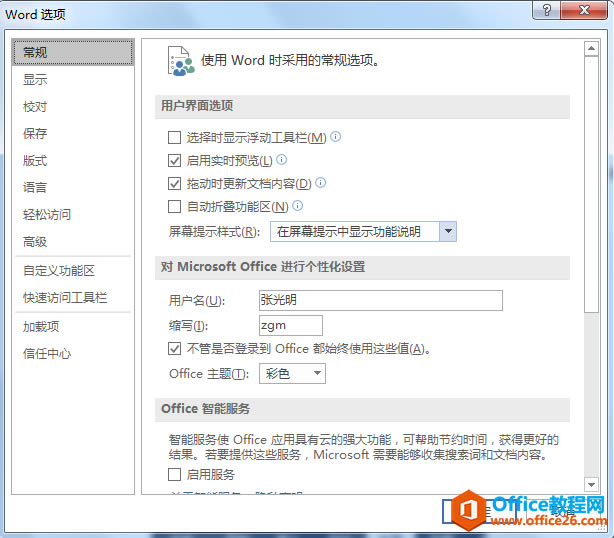
Task: Toggle 拖动时更新文档内容 checkbox
Action: (174, 184)
